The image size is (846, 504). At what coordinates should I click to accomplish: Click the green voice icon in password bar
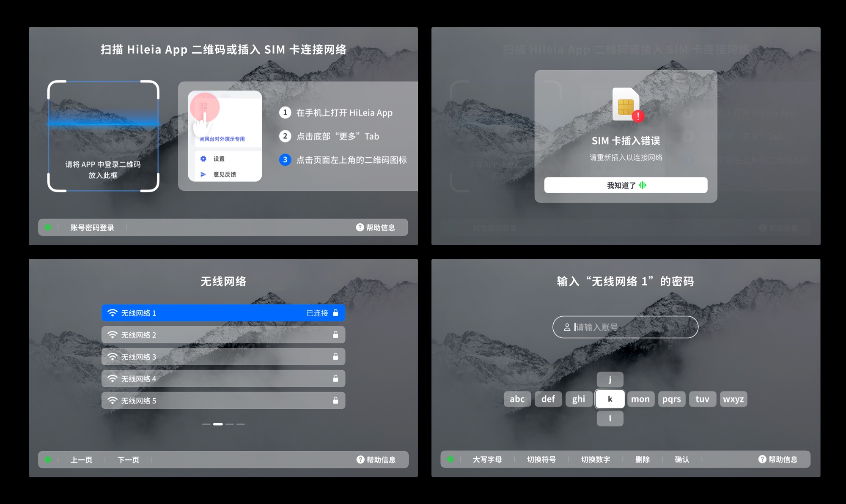pyautogui.click(x=450, y=459)
